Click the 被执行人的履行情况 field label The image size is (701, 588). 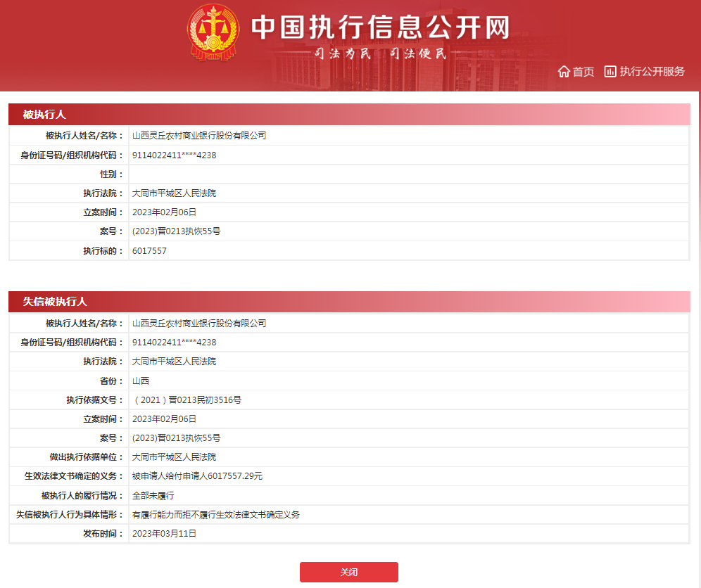click(x=82, y=496)
